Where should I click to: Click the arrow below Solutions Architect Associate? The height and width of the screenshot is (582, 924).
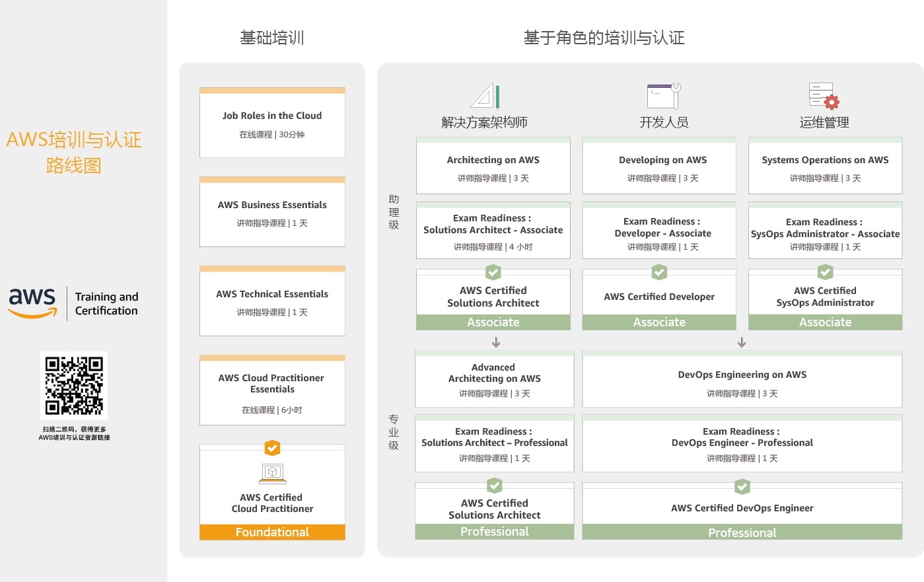point(496,342)
